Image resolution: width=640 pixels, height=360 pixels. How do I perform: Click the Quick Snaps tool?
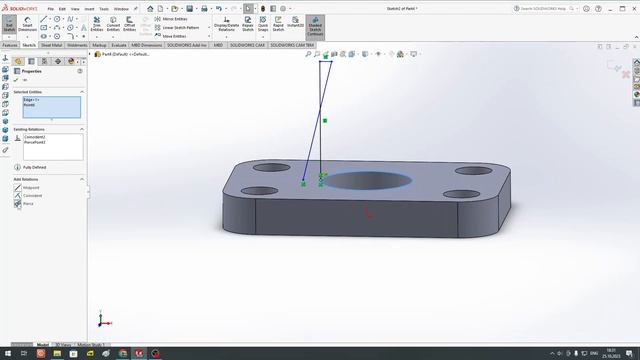point(263,24)
